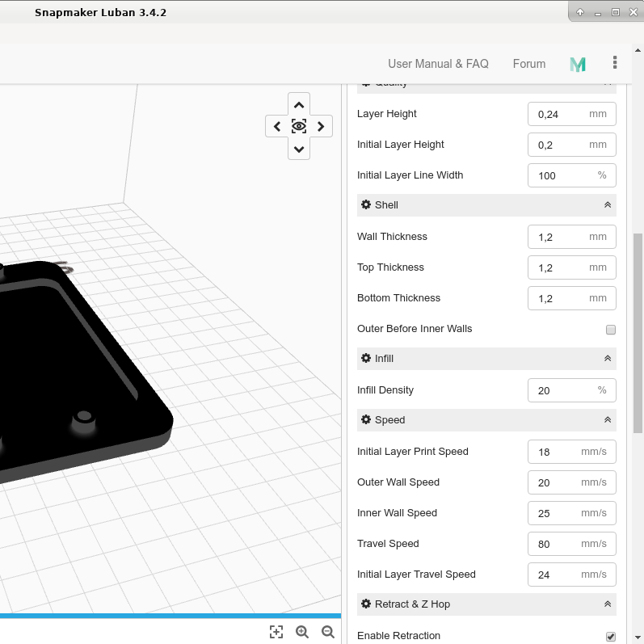Collapse the Shell settings section

tap(607, 205)
